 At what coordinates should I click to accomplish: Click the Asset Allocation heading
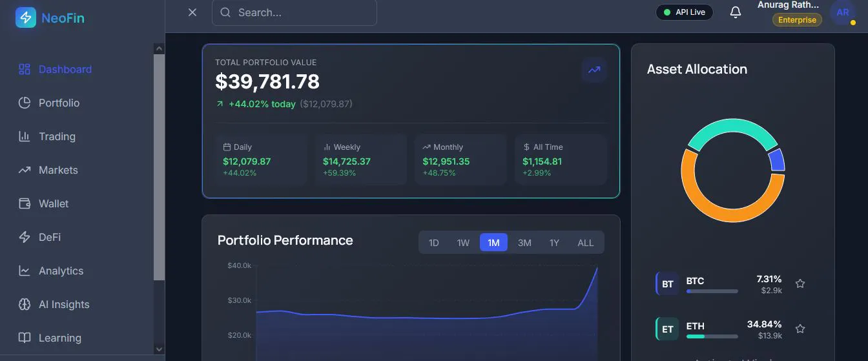697,69
